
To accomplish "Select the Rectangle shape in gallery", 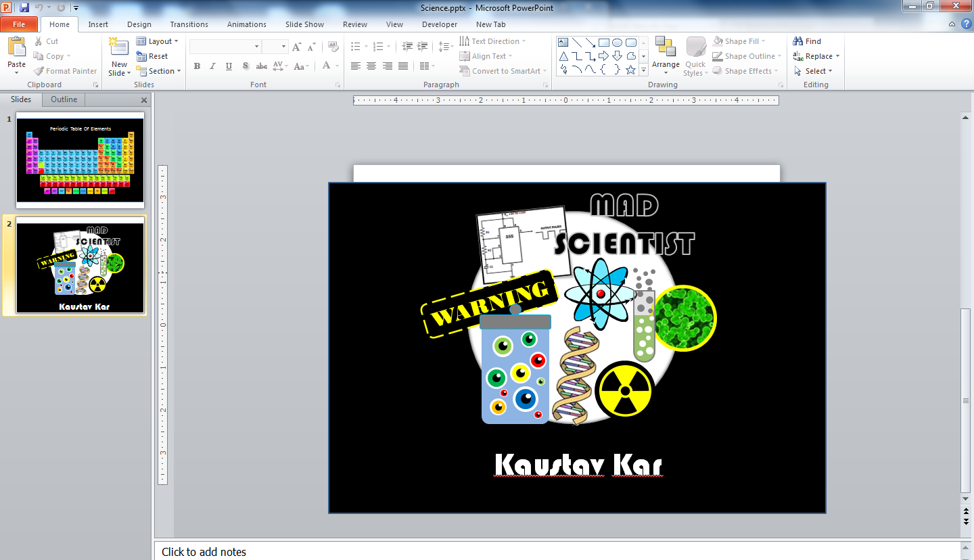I will pos(604,42).
